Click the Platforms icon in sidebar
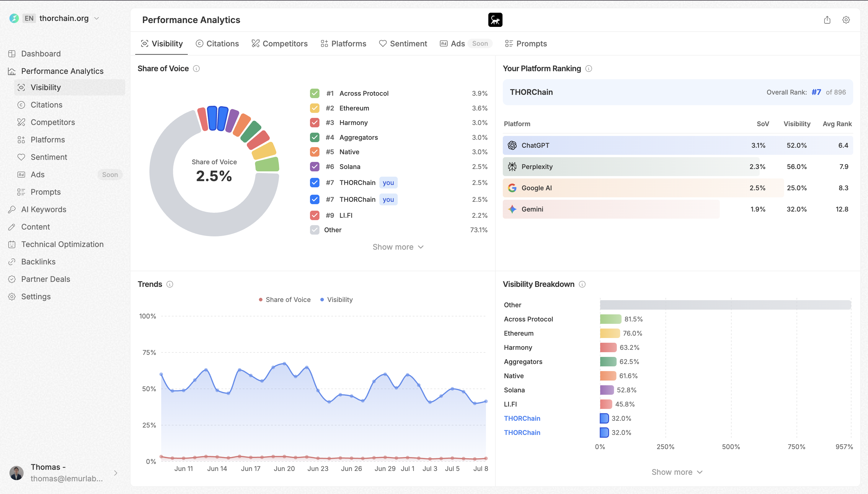The image size is (868, 494). (x=21, y=139)
